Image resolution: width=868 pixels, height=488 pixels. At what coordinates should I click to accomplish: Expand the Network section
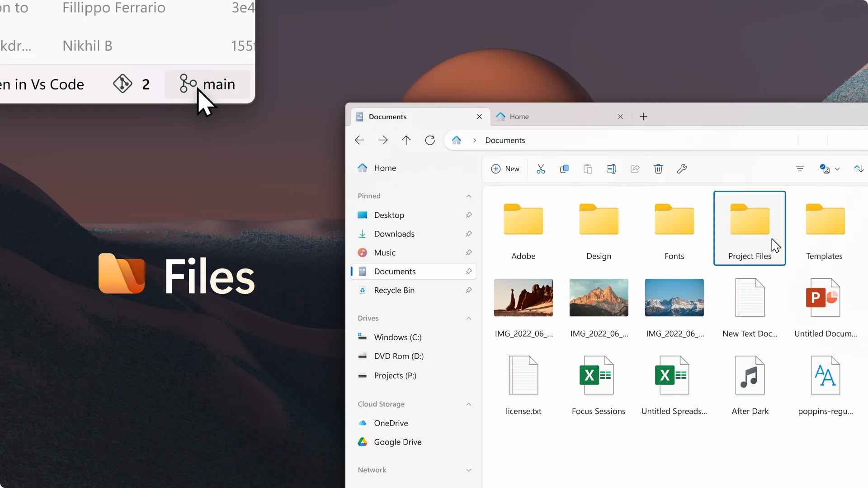[x=469, y=470]
